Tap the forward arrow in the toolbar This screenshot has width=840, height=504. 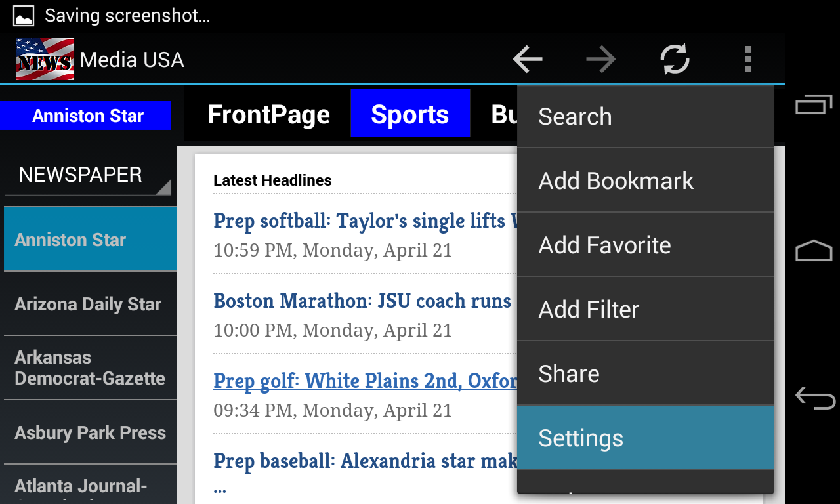tap(601, 60)
